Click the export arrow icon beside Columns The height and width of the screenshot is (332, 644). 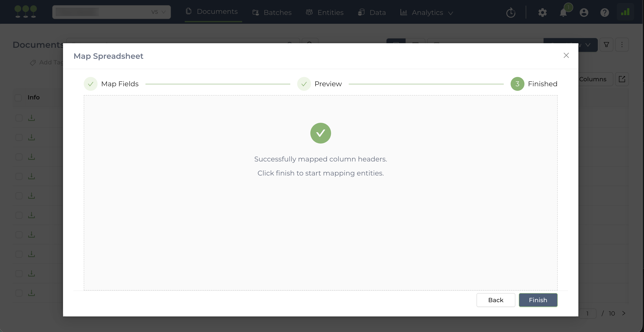[622, 79]
